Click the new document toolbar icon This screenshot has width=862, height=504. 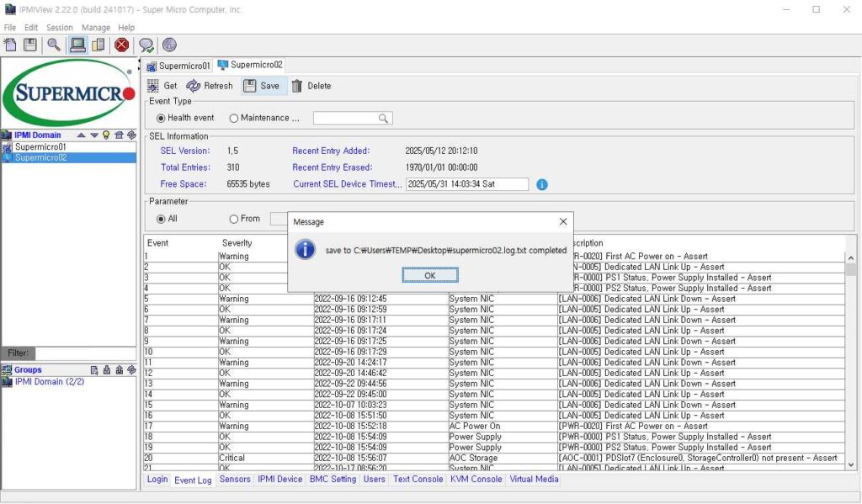[x=10, y=45]
